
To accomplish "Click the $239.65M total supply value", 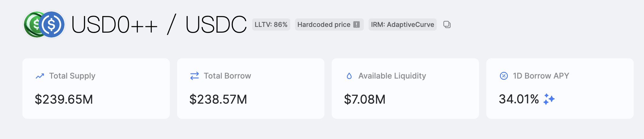I will (x=64, y=99).
